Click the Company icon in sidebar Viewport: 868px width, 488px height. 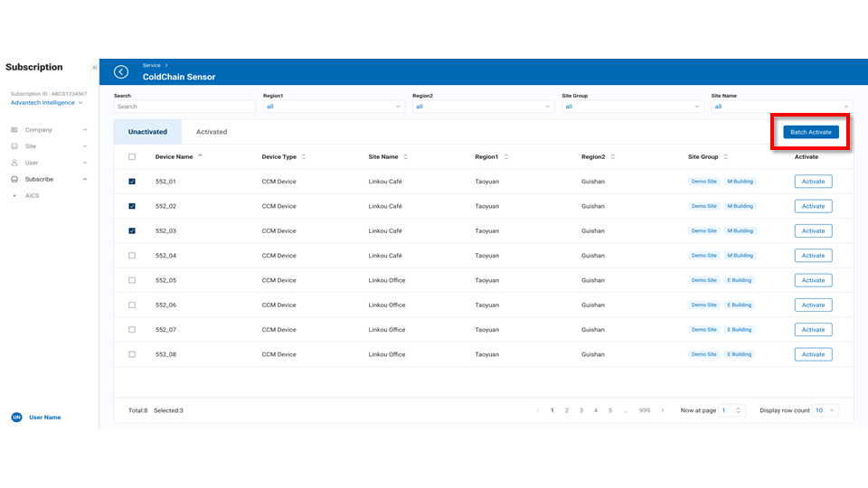click(x=14, y=130)
